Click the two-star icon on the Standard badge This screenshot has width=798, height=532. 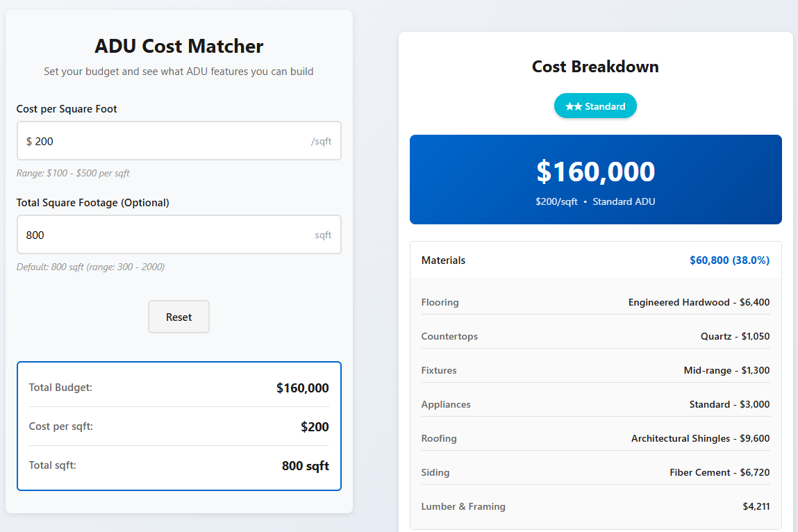click(x=573, y=106)
